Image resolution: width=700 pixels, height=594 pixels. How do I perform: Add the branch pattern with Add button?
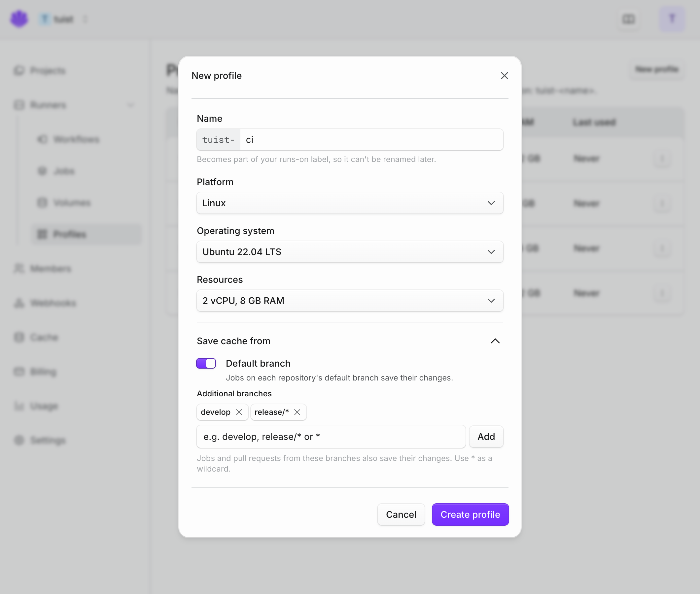click(486, 437)
